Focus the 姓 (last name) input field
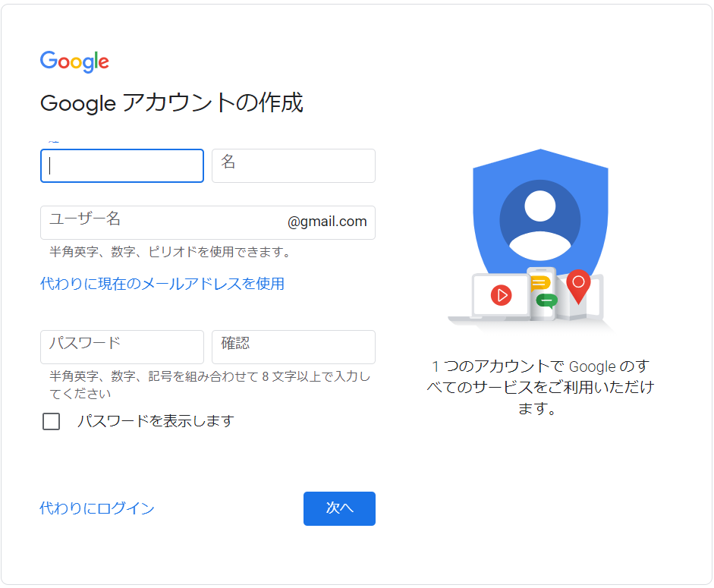Image resolution: width=714 pixels, height=588 pixels. [122, 166]
